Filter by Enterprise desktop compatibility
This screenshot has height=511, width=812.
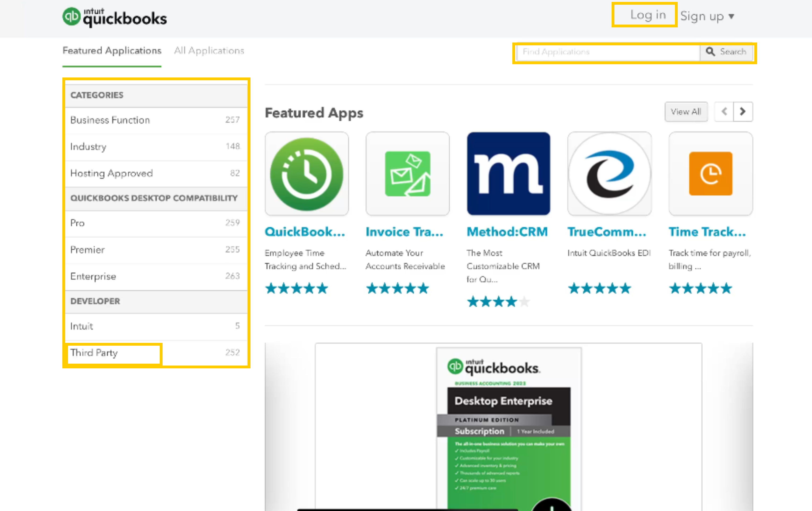156,277
